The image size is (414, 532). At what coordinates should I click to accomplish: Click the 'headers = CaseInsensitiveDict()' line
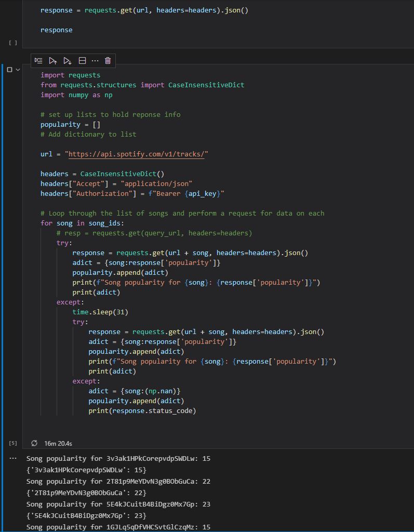102,174
